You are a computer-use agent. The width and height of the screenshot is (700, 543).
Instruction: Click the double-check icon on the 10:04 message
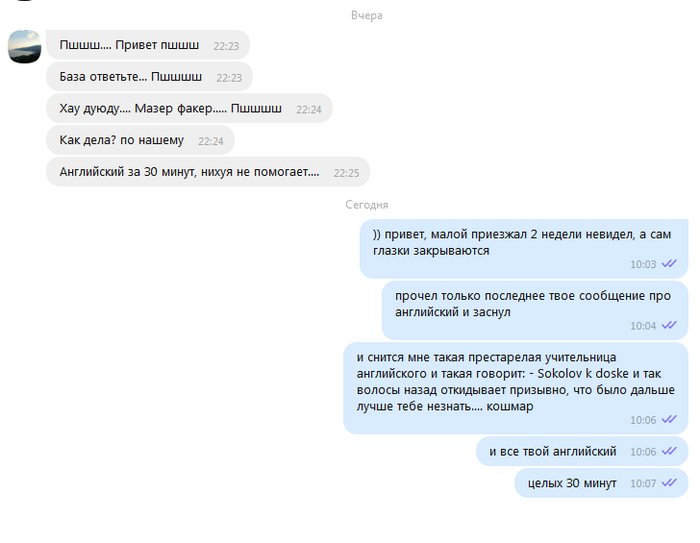pyautogui.click(x=669, y=325)
